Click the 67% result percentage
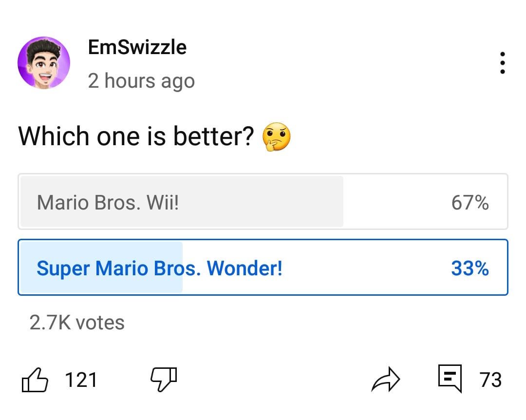Viewport: 526px width, 420px height. click(x=470, y=202)
